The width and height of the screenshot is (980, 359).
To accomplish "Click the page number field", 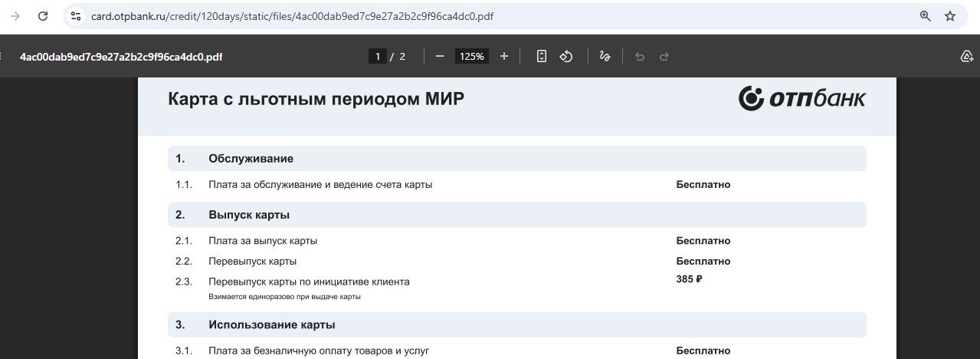I will pyautogui.click(x=377, y=56).
